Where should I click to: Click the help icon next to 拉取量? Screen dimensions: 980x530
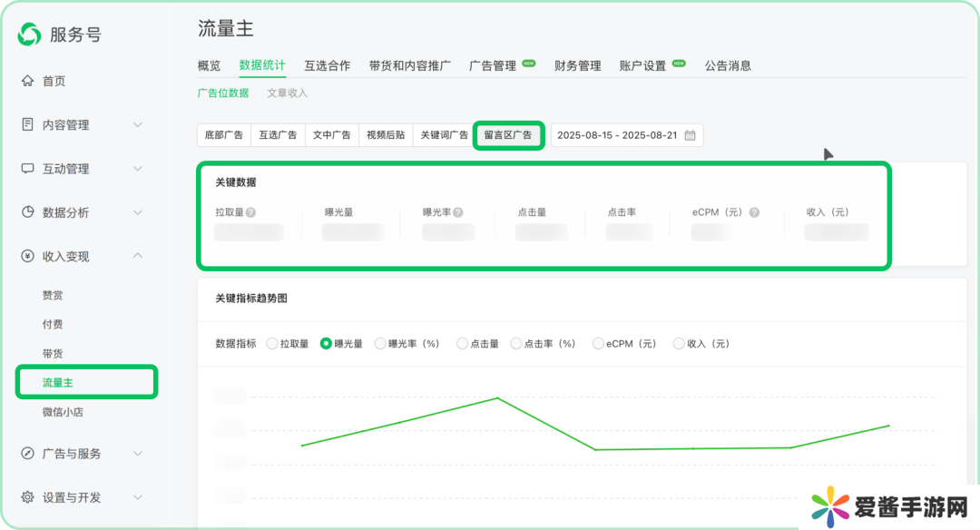[250, 212]
